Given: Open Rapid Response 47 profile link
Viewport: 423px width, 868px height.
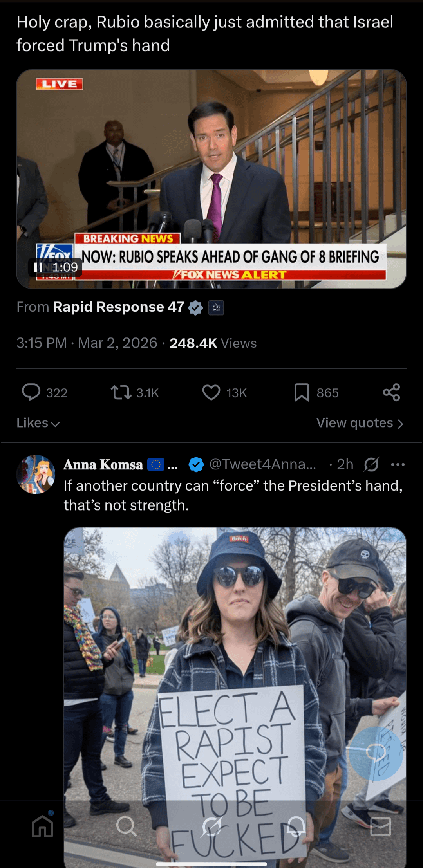Looking at the screenshot, I should (x=118, y=307).
